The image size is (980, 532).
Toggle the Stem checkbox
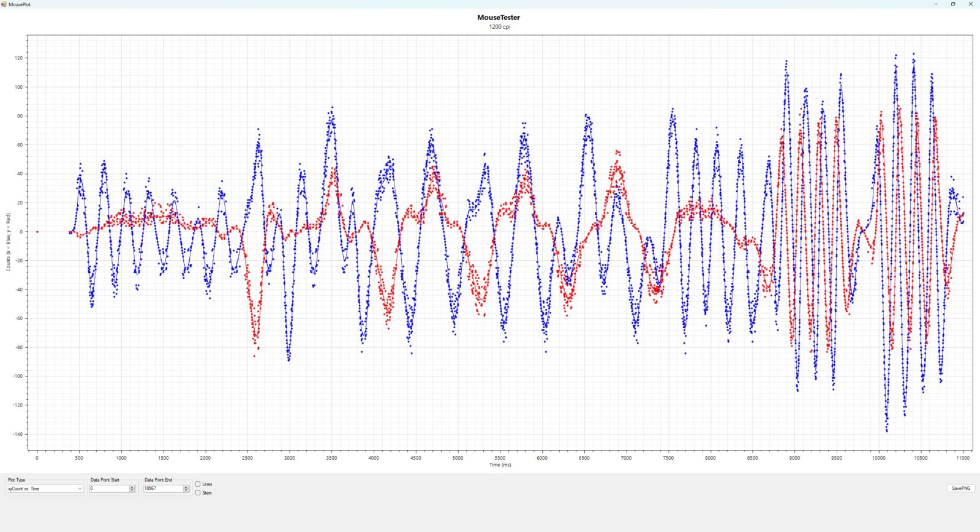click(198, 493)
